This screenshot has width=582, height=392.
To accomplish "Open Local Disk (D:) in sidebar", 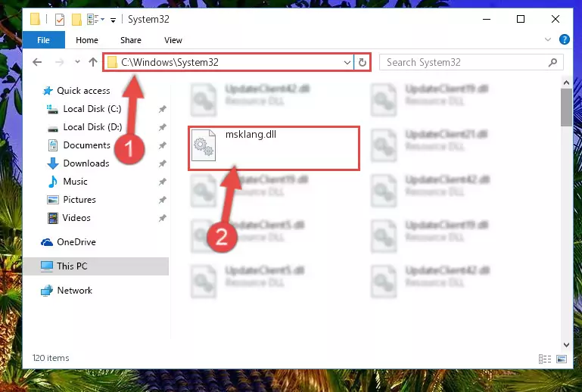I will pos(92,127).
